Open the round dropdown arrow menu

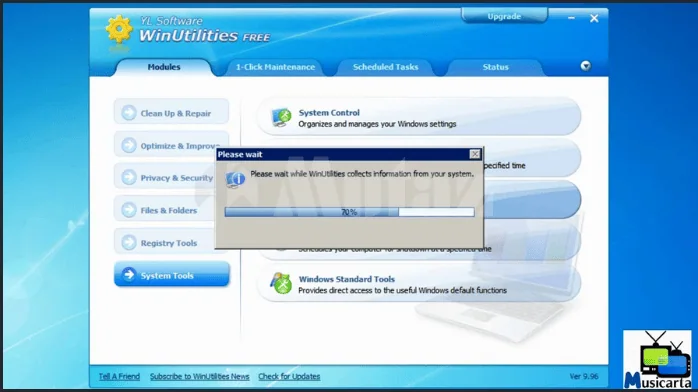[x=585, y=66]
